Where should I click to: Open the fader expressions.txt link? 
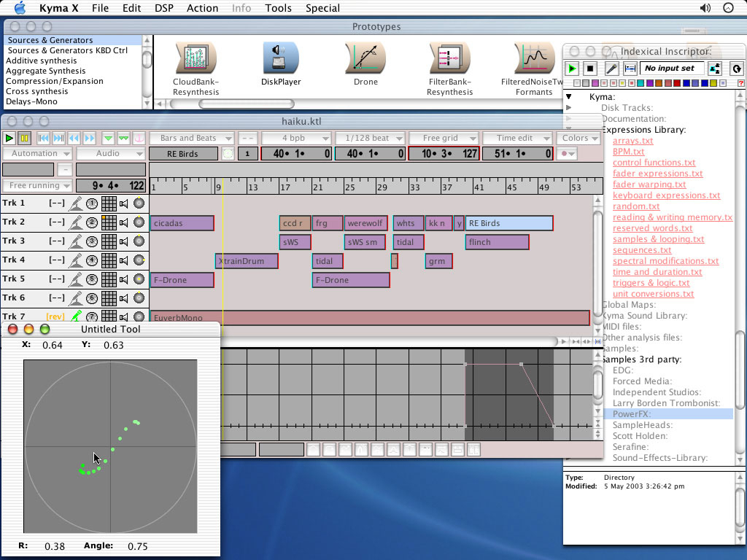pos(657,174)
